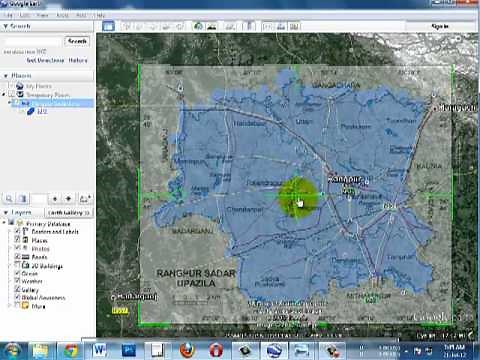The image size is (480, 360).
Task: Open the Edit menu
Action: pos(25,15)
